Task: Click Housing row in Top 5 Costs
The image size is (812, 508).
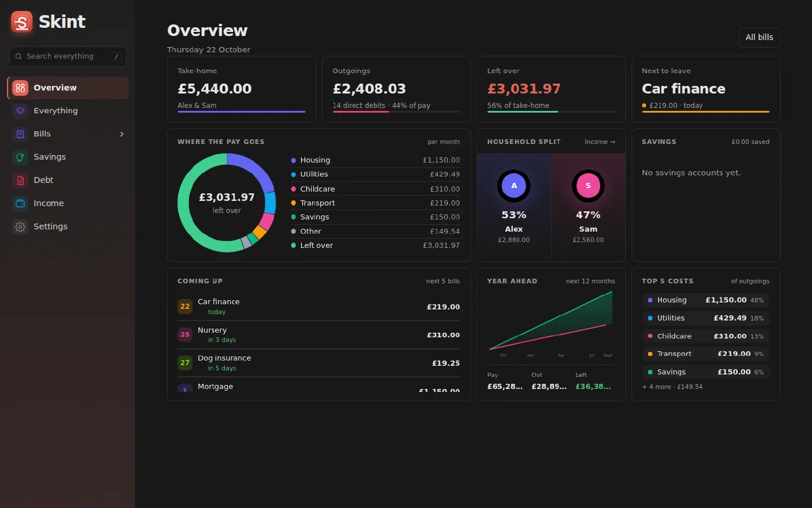Action: (706, 300)
